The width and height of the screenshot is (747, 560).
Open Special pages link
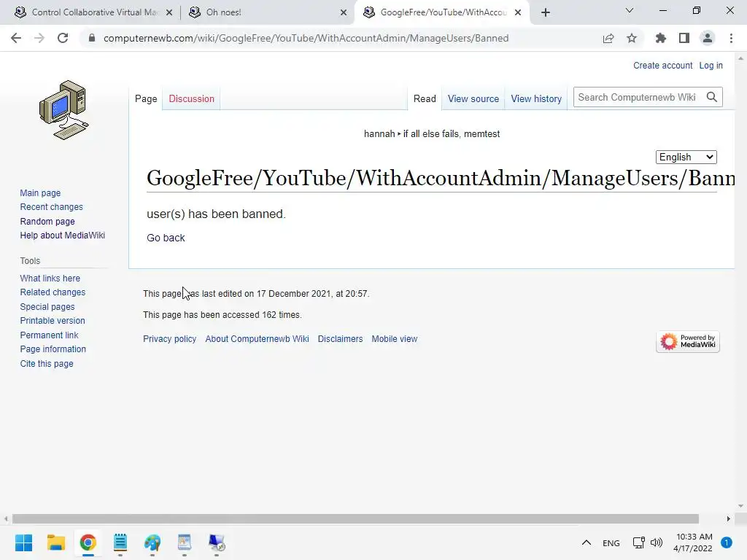coord(47,307)
